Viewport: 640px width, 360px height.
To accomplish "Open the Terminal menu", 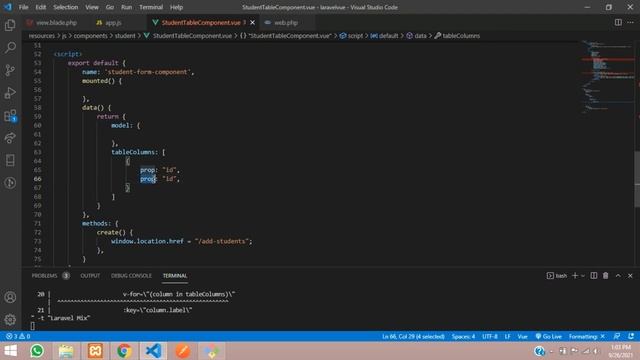I will [x=151, y=7].
